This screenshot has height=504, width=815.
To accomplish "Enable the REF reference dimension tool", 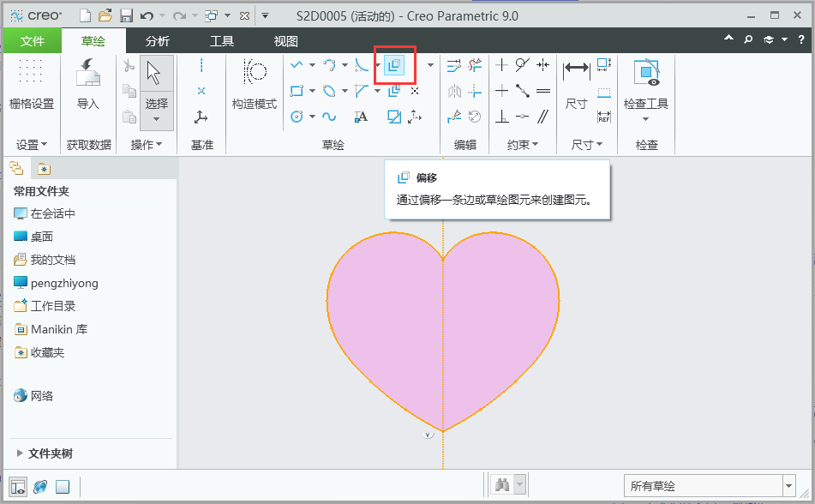I will click(604, 117).
